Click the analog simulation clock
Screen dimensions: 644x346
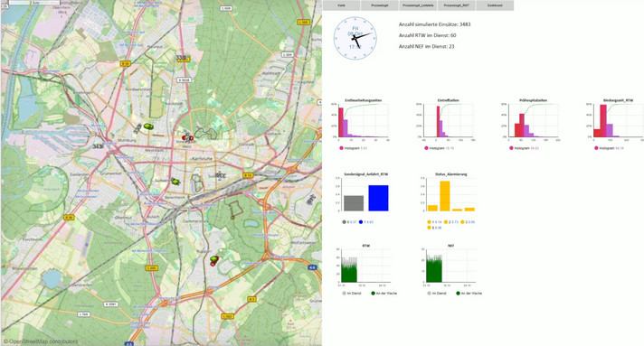pyautogui.click(x=355, y=38)
